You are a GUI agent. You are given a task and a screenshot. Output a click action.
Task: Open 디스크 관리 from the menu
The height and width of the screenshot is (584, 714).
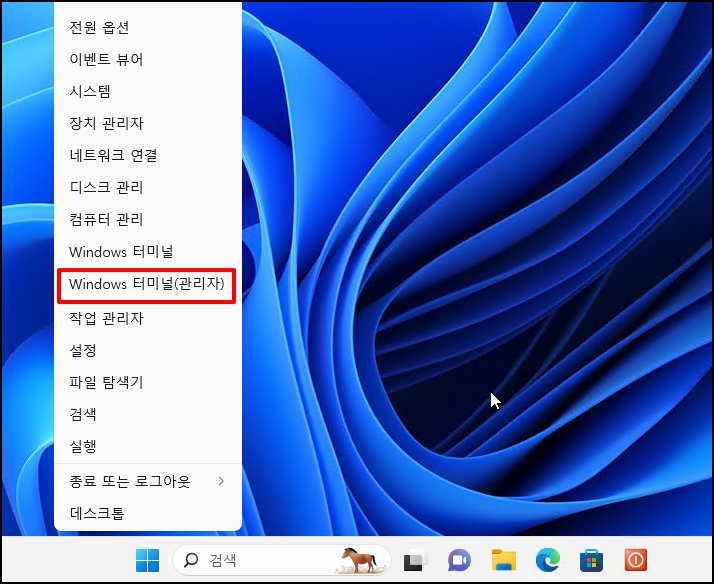148,187
